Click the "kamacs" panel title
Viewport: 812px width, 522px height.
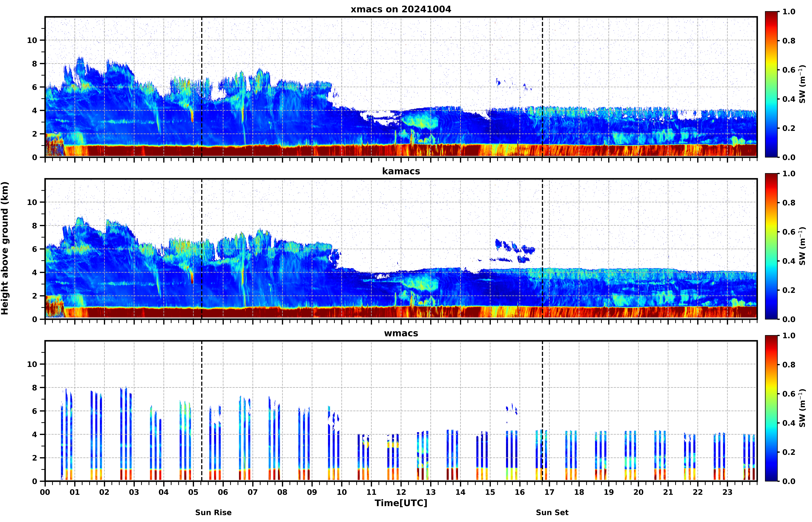click(401, 171)
